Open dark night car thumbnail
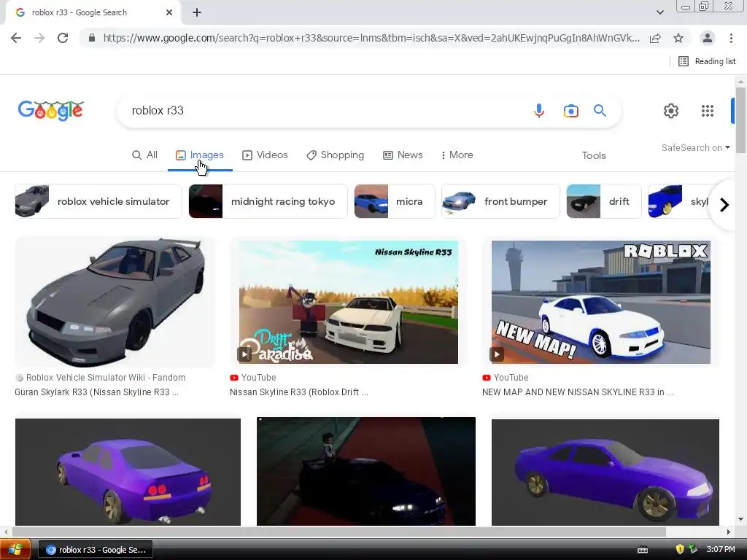Image resolution: width=747 pixels, height=560 pixels. coord(366,472)
